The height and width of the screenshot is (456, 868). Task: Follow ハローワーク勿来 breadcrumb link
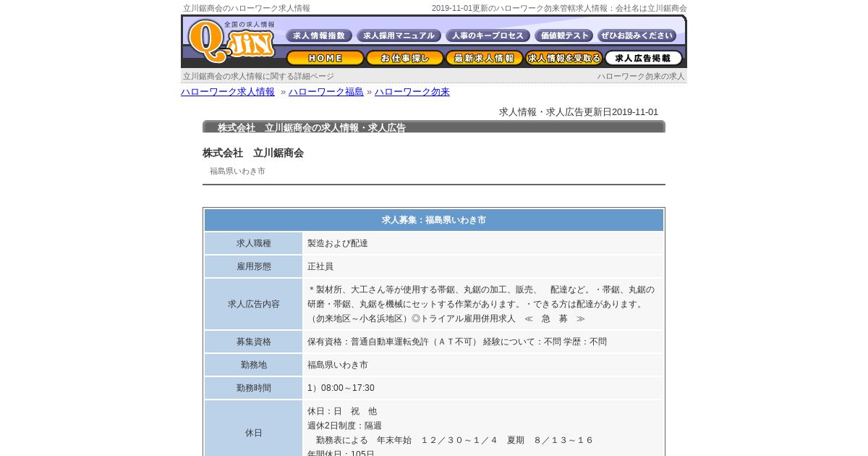pyautogui.click(x=412, y=92)
